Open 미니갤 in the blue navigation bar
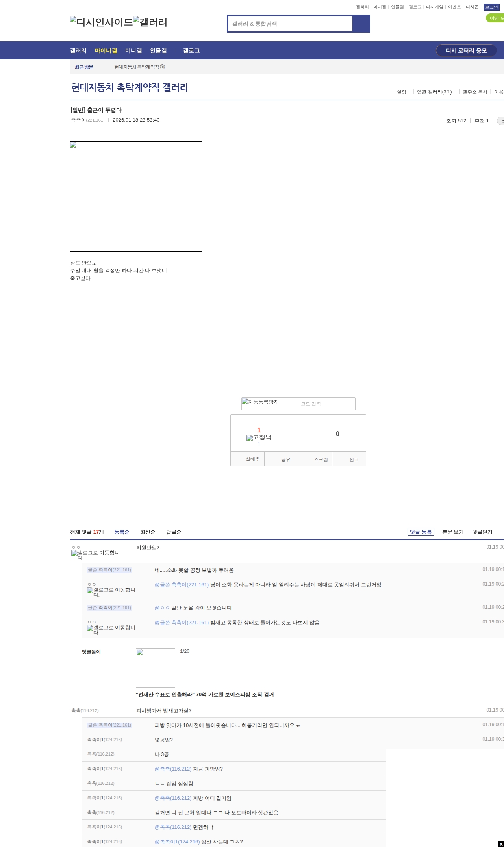Viewport: 504px width, 847px height. tap(133, 51)
